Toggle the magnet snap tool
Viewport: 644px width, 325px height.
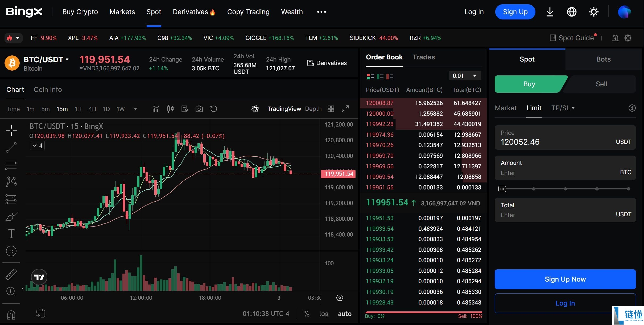pyautogui.click(x=11, y=315)
